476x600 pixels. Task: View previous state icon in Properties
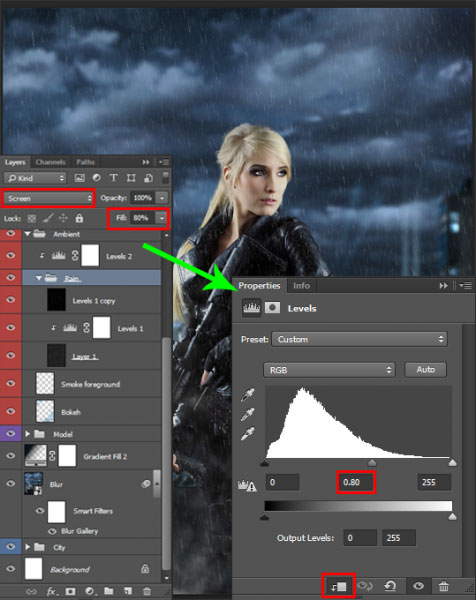[x=365, y=586]
